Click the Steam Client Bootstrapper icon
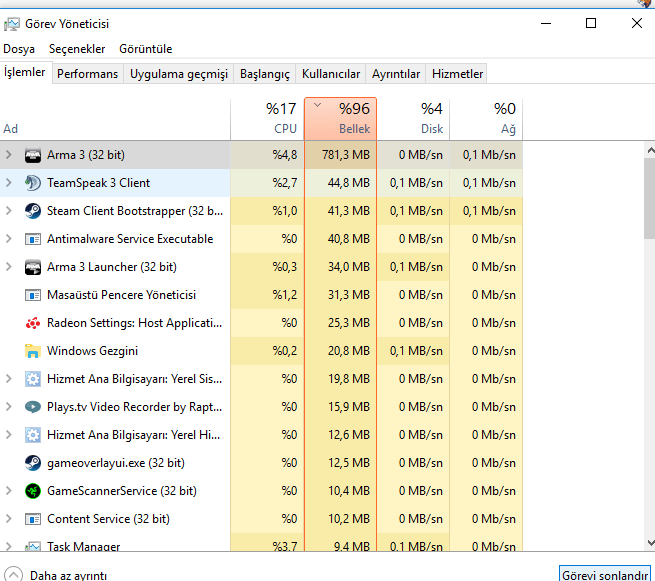The width and height of the screenshot is (655, 581). tap(33, 211)
